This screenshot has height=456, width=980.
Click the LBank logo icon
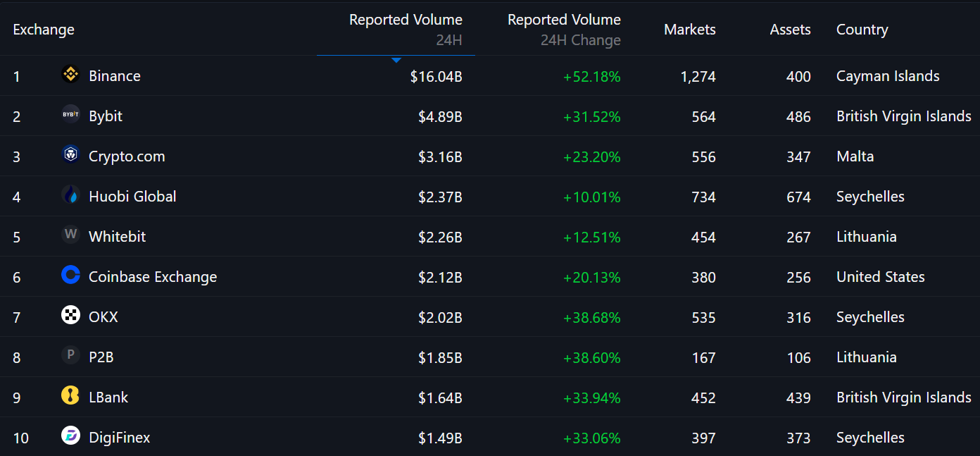point(70,395)
